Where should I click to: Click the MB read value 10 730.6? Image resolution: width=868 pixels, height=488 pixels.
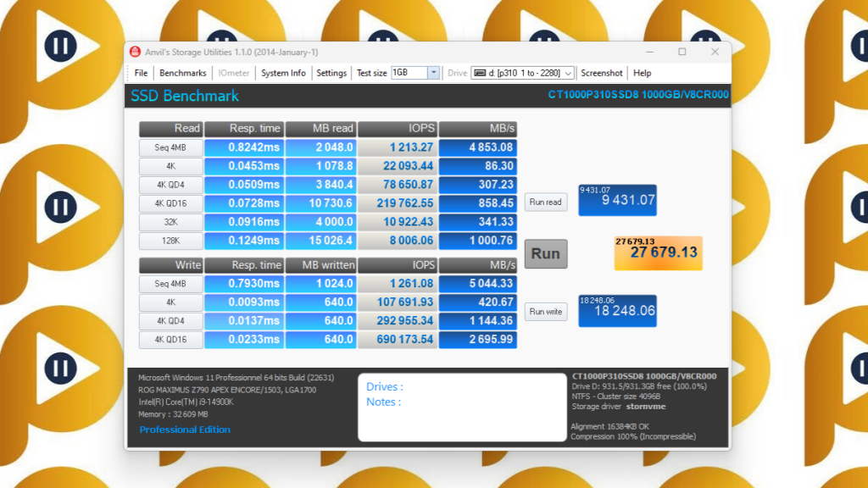(x=320, y=203)
